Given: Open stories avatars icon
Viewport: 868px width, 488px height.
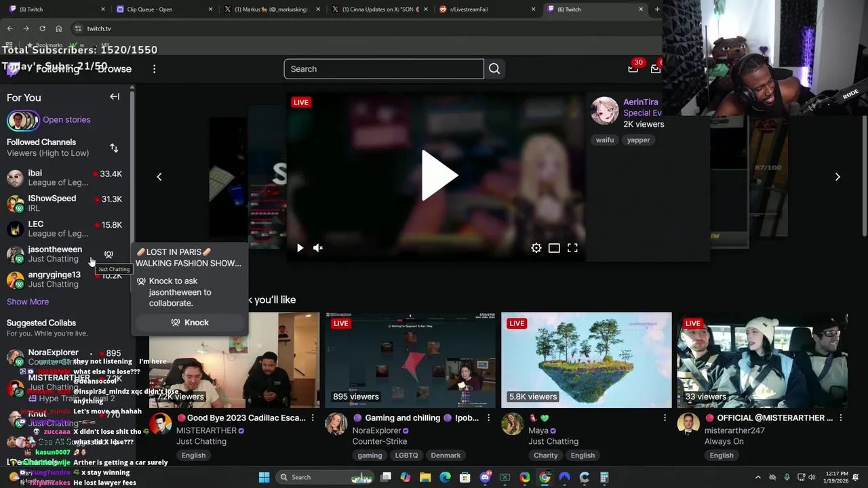Looking at the screenshot, I should point(23,121).
